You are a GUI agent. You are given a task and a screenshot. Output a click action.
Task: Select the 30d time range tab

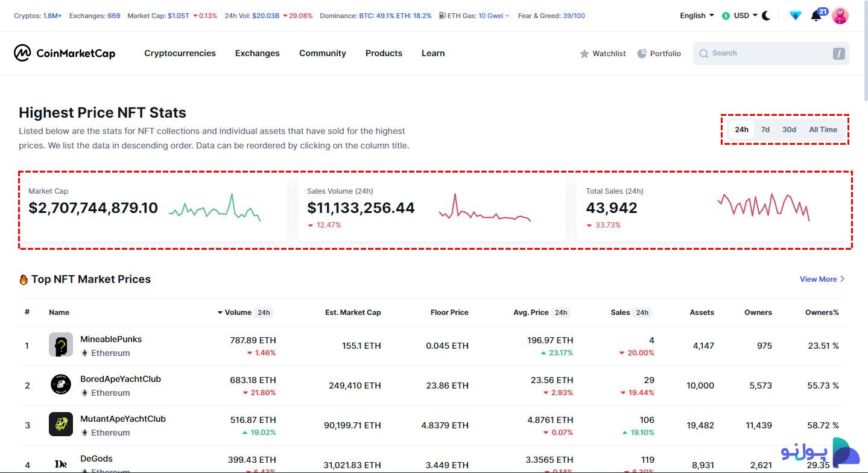click(789, 130)
